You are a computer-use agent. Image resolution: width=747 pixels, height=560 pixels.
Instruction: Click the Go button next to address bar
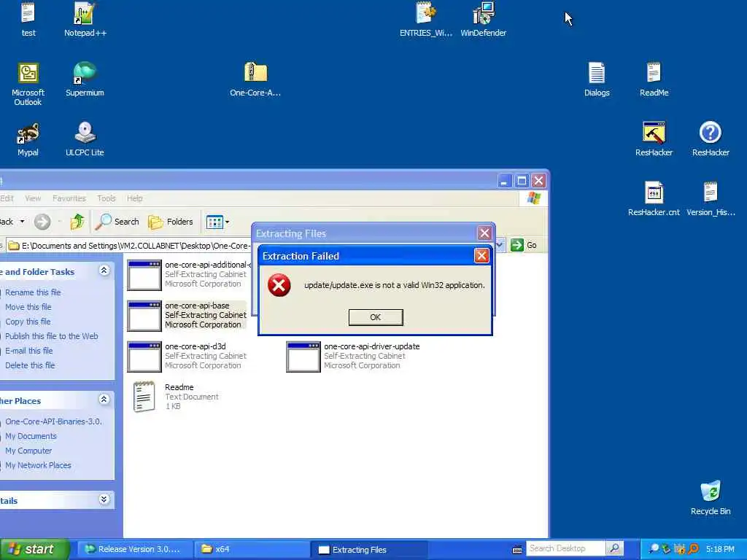pos(524,245)
